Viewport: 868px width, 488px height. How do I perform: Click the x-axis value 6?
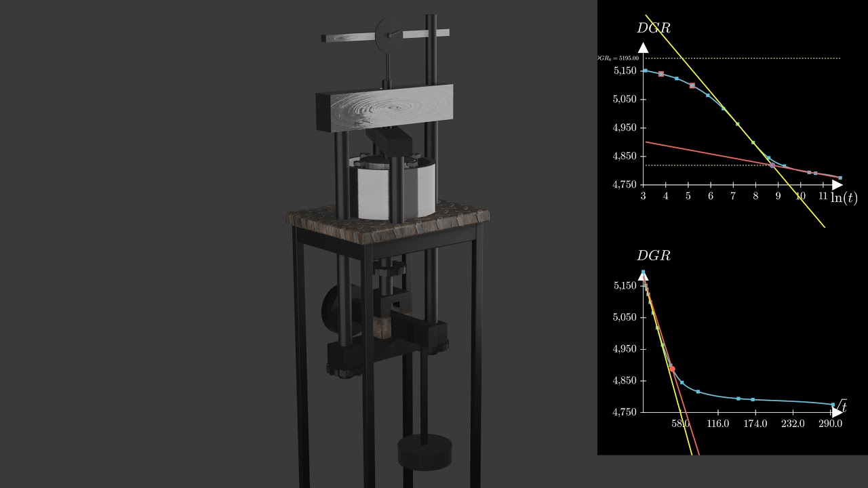coord(711,196)
